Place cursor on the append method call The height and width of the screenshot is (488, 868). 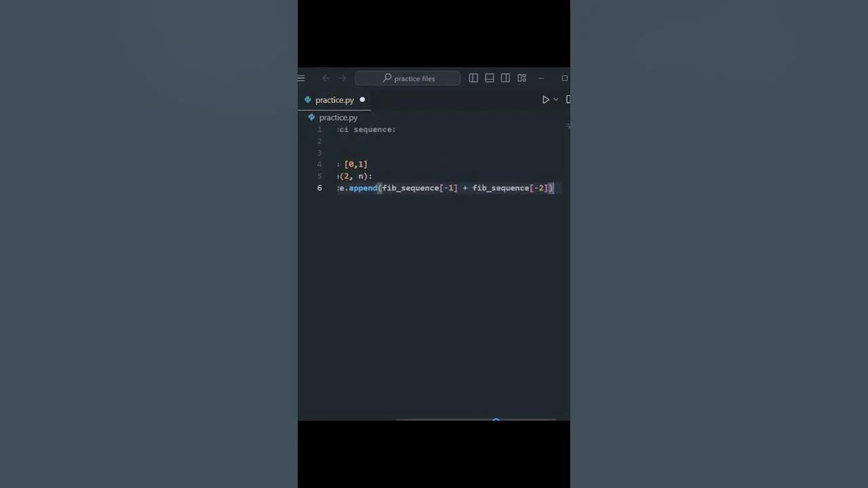[363, 188]
